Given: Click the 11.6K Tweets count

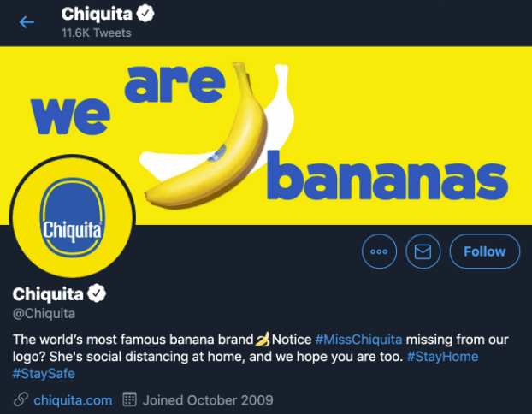Looking at the screenshot, I should 94,33.
